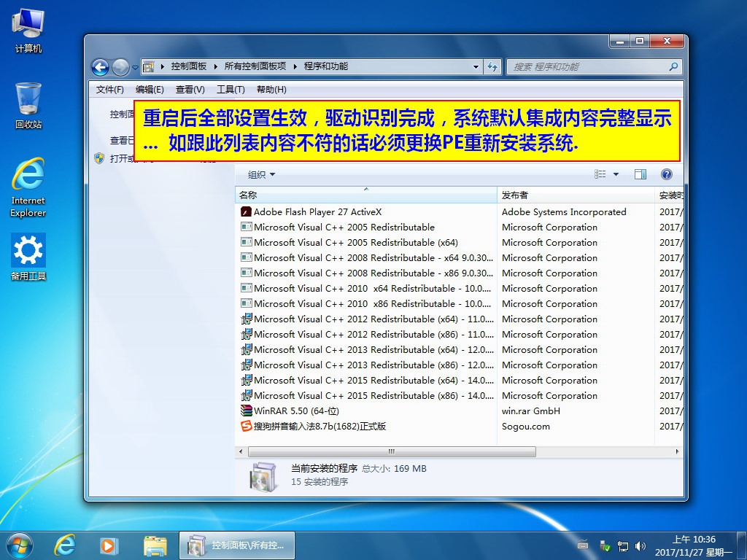Sort by the 名称 column header
Screen dimensions: 747x560
pyautogui.click(x=366, y=195)
